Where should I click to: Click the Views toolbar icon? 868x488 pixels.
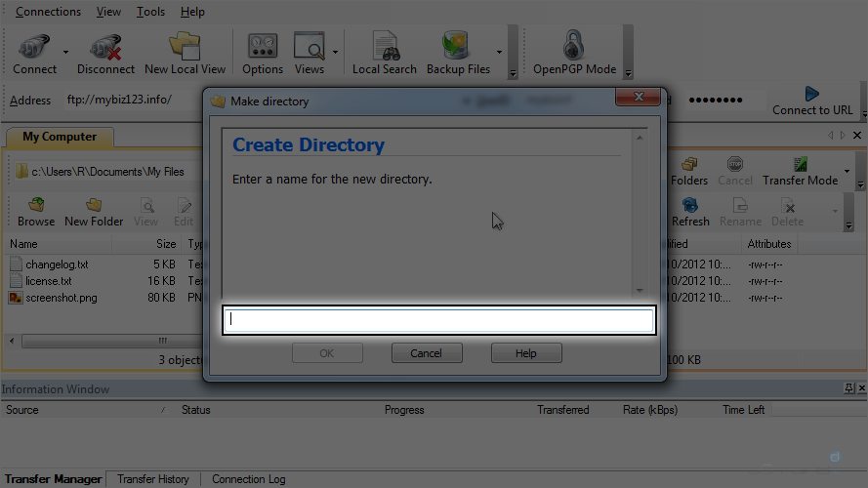309,49
